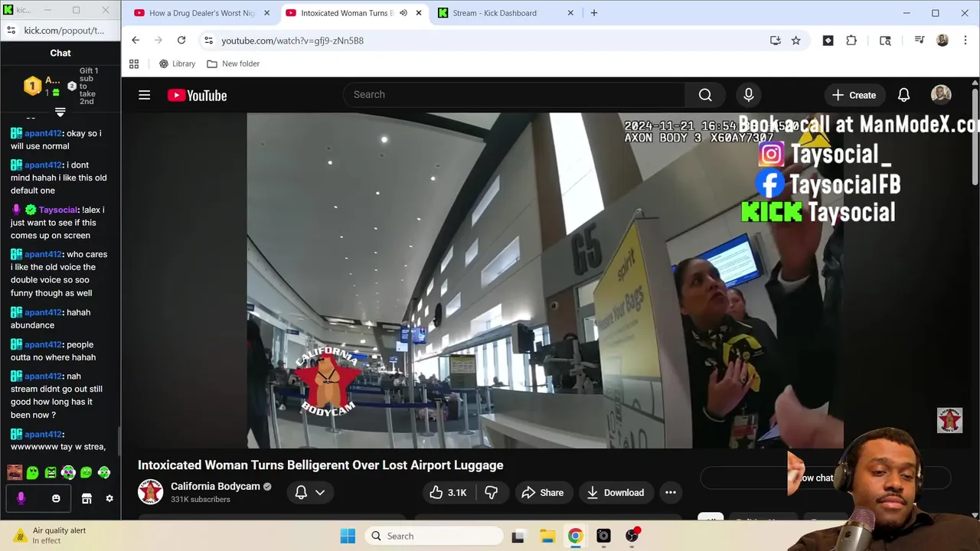This screenshot has height=551, width=980.
Task: Go to the YouTube home logo
Action: (x=198, y=96)
